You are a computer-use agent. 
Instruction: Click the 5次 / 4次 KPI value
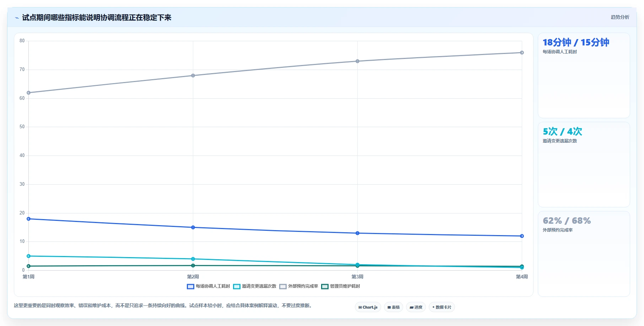562,131
